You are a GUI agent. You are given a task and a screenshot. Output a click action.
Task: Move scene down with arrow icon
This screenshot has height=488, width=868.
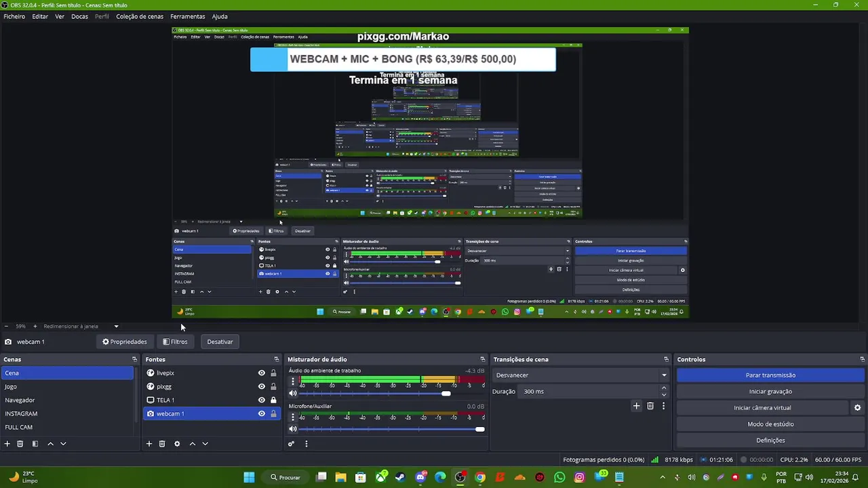[63, 444]
